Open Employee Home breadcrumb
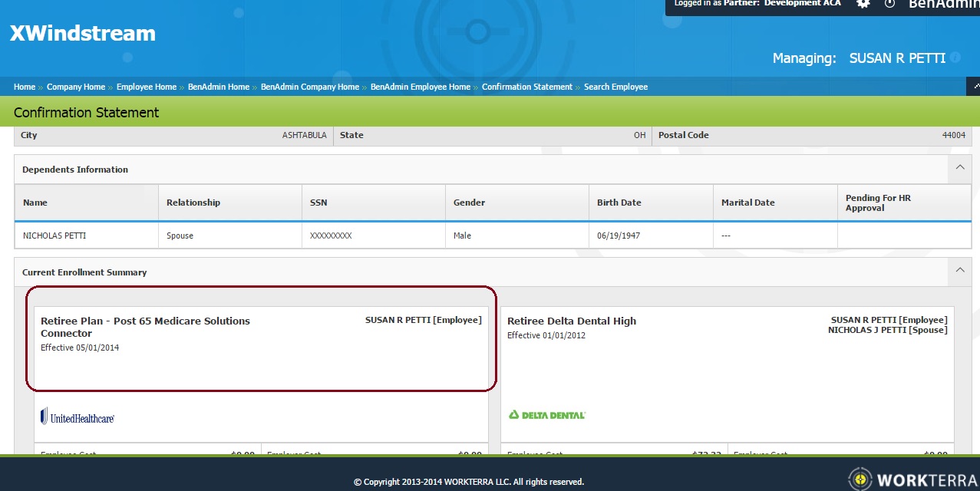The image size is (980, 491). tap(147, 87)
